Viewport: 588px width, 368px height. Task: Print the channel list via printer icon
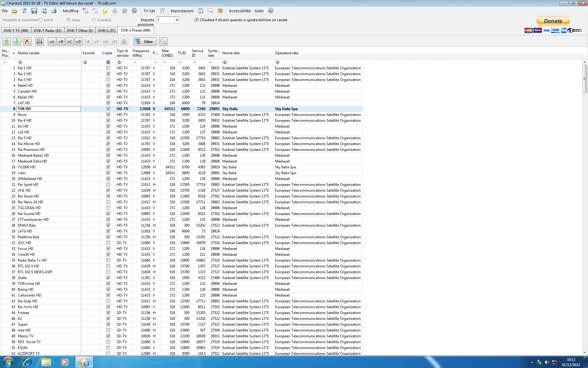pos(54,11)
